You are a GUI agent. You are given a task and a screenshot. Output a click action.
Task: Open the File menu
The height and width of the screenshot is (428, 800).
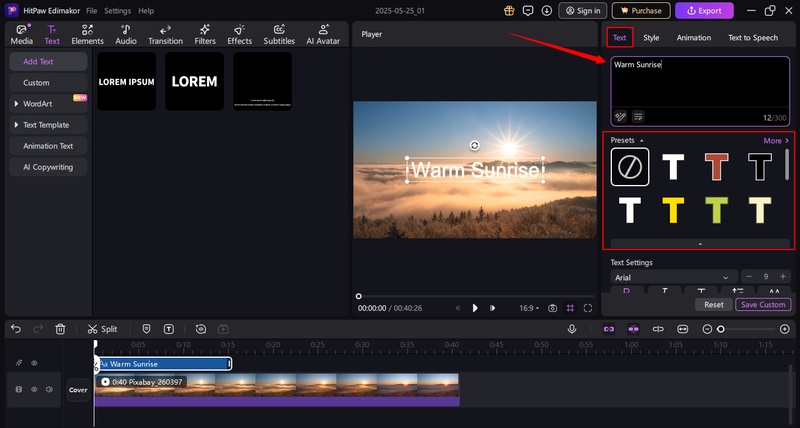(91, 11)
